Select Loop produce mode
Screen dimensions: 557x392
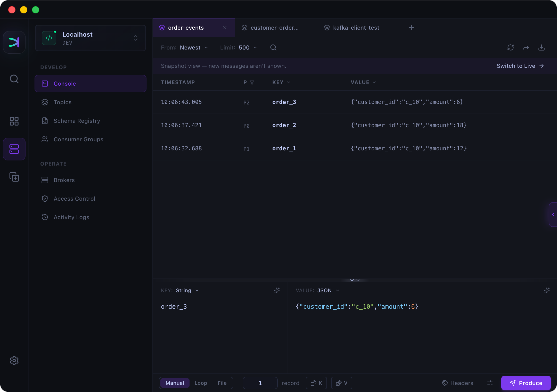(x=201, y=383)
